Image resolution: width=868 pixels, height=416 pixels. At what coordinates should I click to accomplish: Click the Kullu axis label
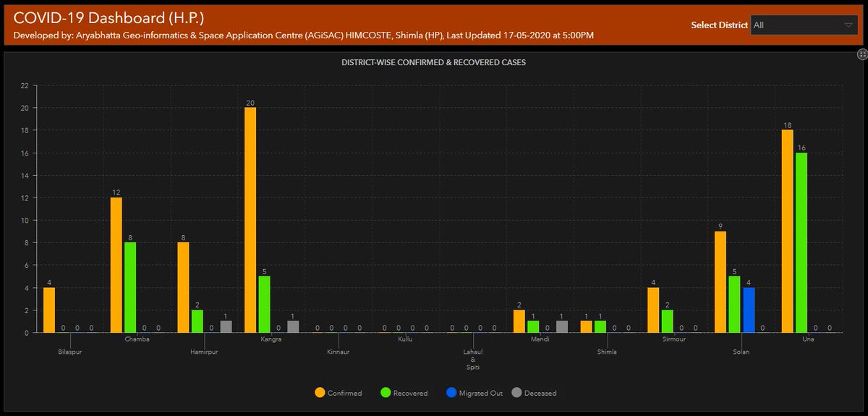click(x=407, y=339)
